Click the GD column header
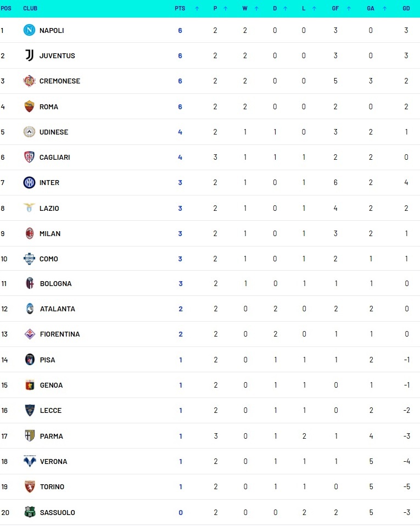This screenshot has width=420, height=526. (x=406, y=8)
